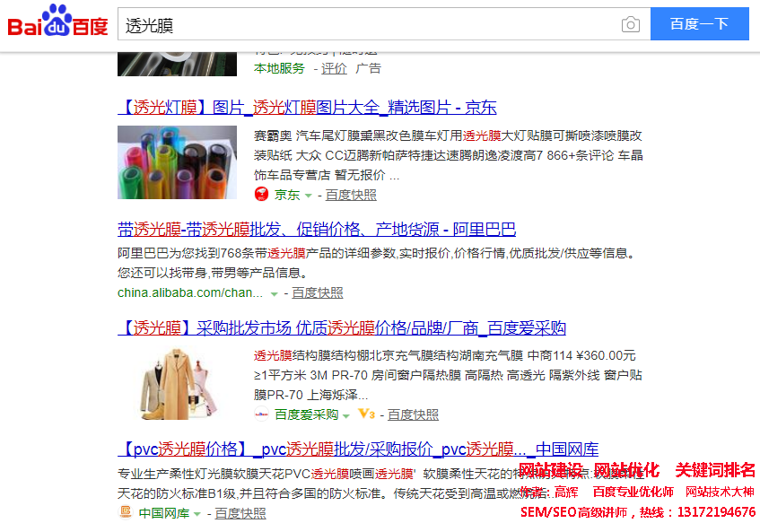
Task: Click the Baidu logo
Action: pos(57,24)
